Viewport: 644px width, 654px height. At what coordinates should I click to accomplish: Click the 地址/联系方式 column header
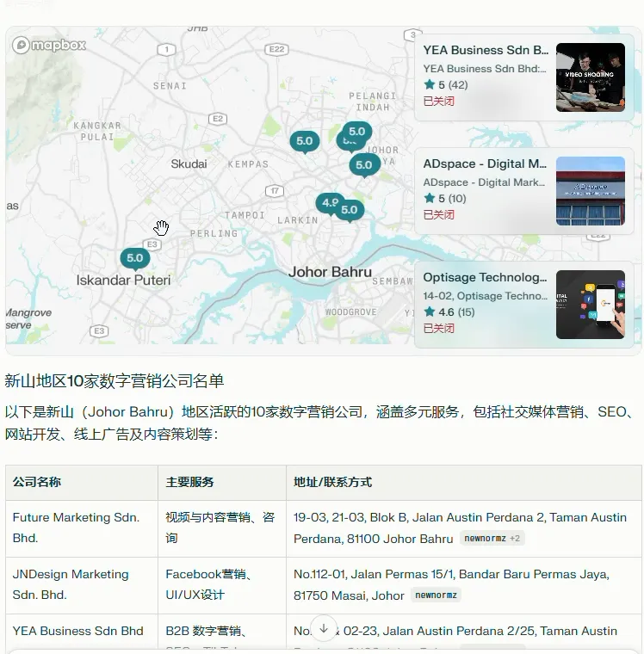(464, 483)
